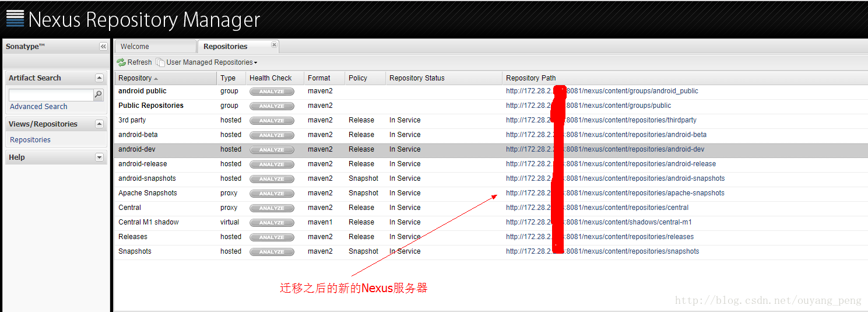This screenshot has width=868, height=312.
Task: Click the Policy column header
Action: point(365,78)
